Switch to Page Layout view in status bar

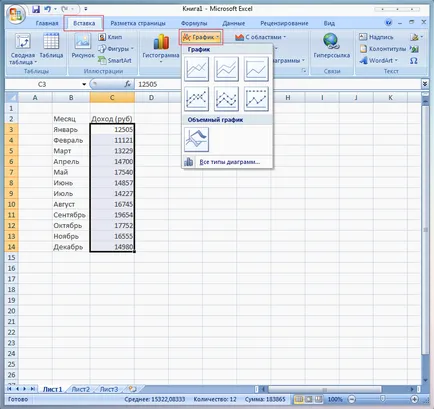point(309,399)
